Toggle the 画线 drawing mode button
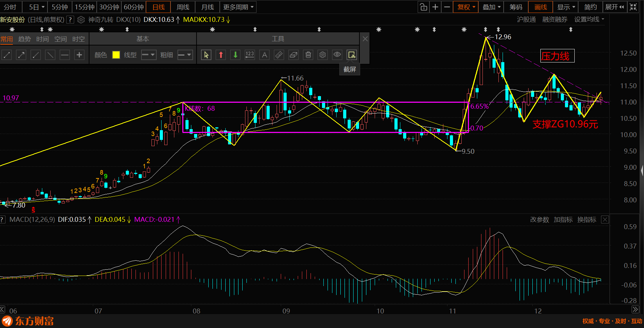 540,7
